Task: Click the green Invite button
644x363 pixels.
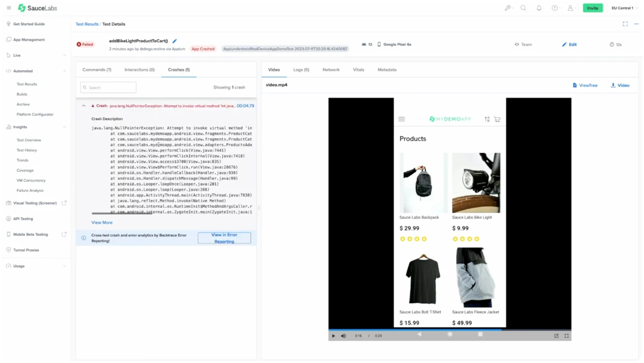Action: (593, 8)
